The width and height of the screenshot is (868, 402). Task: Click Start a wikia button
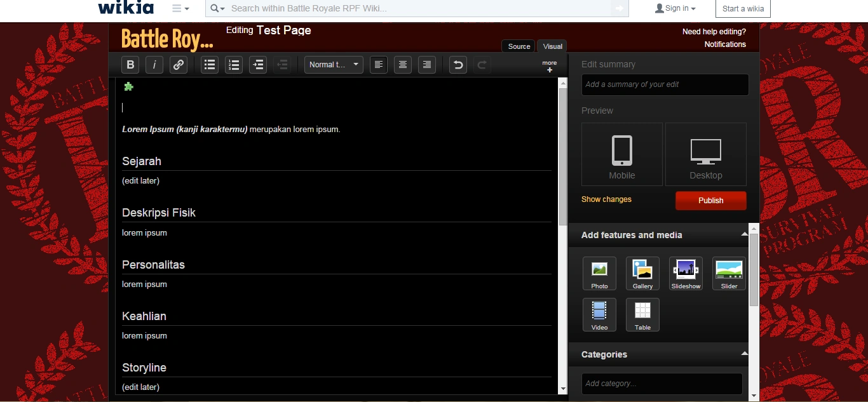pos(743,8)
